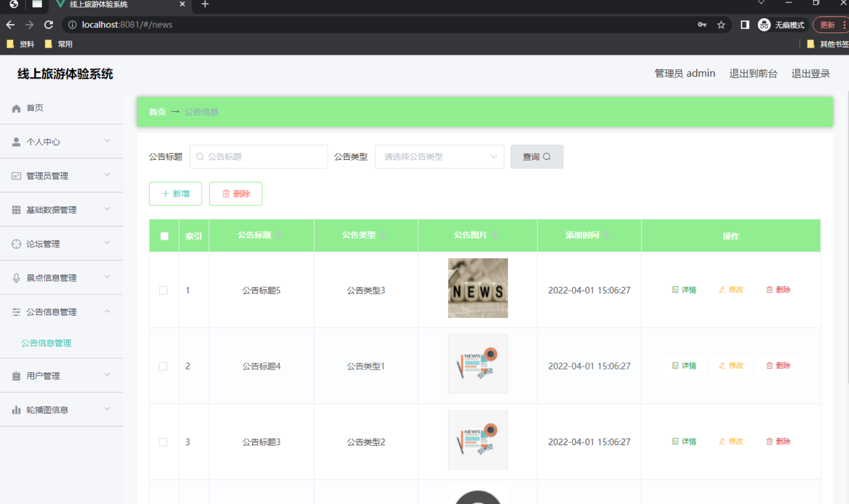849x504 pixels.
Task: Expand the 管理员管理 sidebar menu
Action: (61, 176)
